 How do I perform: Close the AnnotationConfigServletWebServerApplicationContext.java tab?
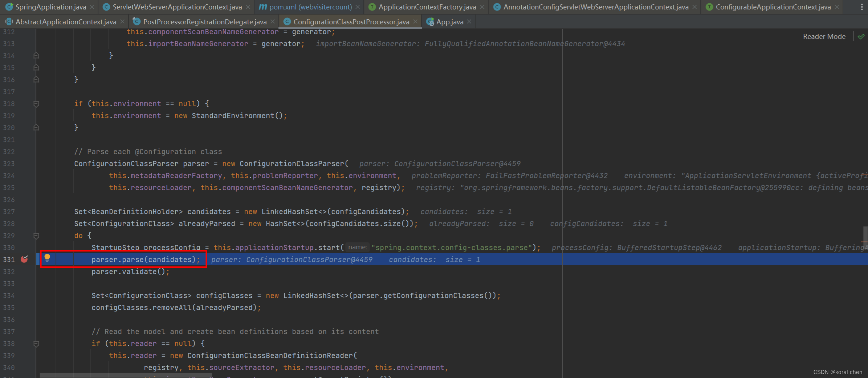[x=694, y=7]
